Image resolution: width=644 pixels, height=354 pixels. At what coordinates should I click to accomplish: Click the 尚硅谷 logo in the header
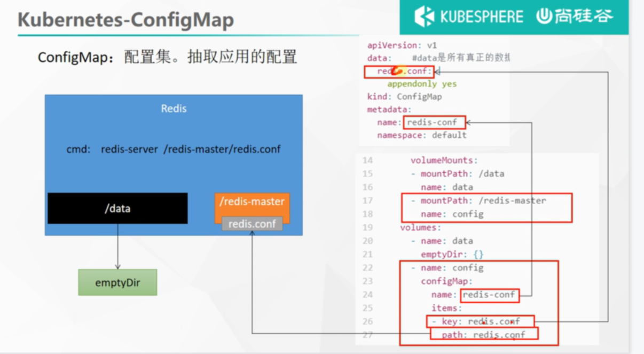click(575, 17)
